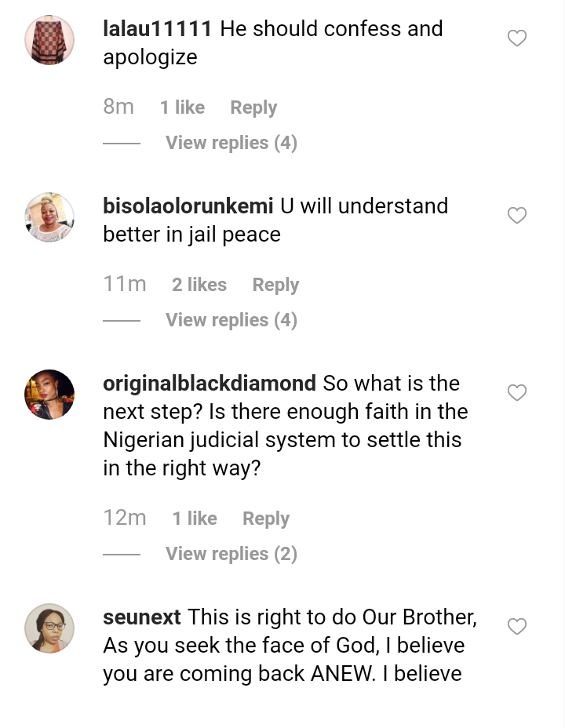See who gave bisolaolorunkemi's comment 2 likes

pyautogui.click(x=199, y=285)
